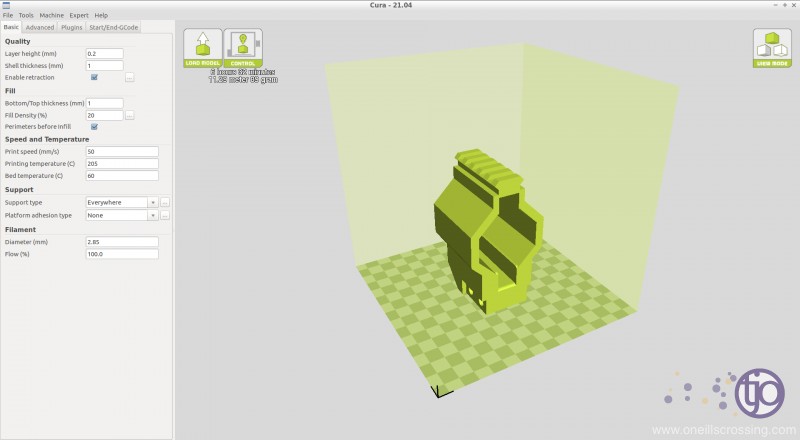Switch to the Advanced tab
This screenshot has height=440, width=800.
tap(40, 28)
